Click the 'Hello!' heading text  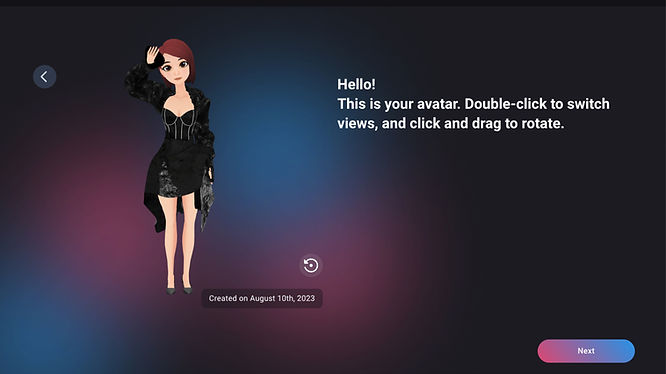pyautogui.click(x=356, y=84)
